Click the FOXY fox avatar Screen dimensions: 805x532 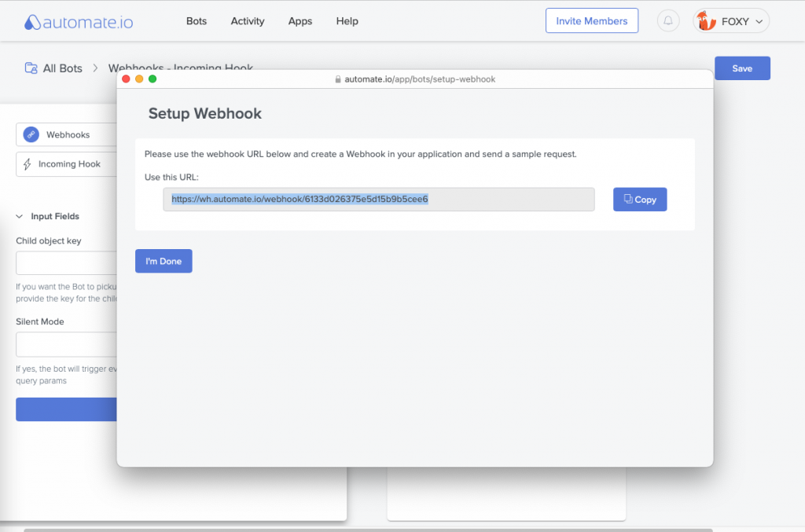coord(706,21)
